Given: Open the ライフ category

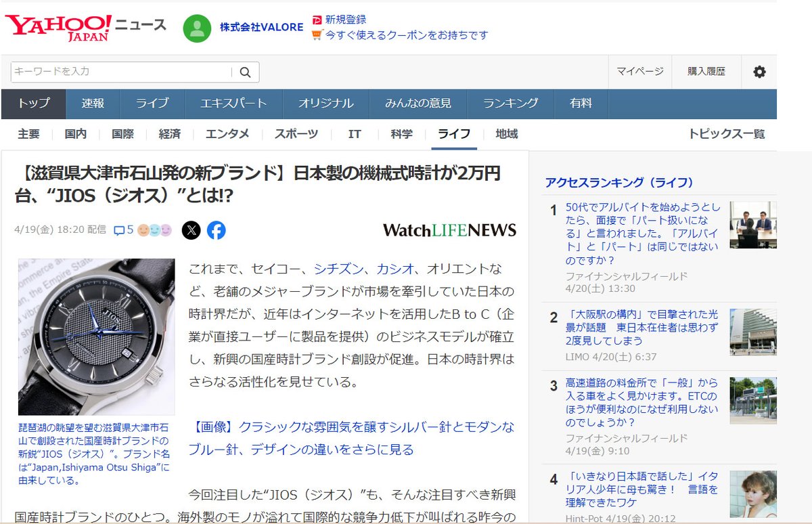Looking at the screenshot, I should click(x=454, y=134).
